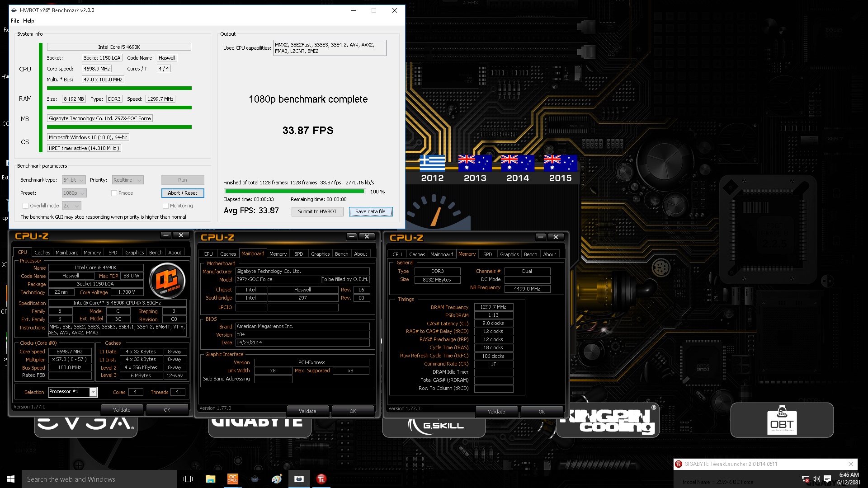Screen dimensions: 868x488
Task: Open the Priority Realtime dropdown
Action: click(x=127, y=180)
